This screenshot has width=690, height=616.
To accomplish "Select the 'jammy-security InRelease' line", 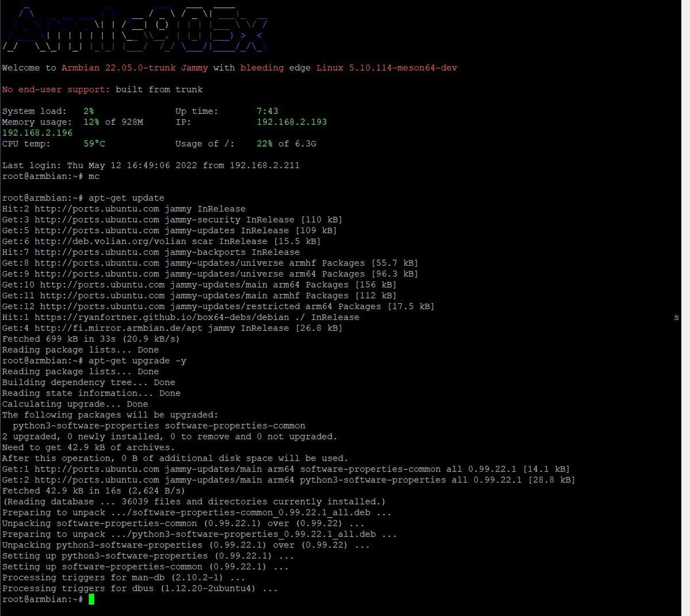I will point(172,220).
